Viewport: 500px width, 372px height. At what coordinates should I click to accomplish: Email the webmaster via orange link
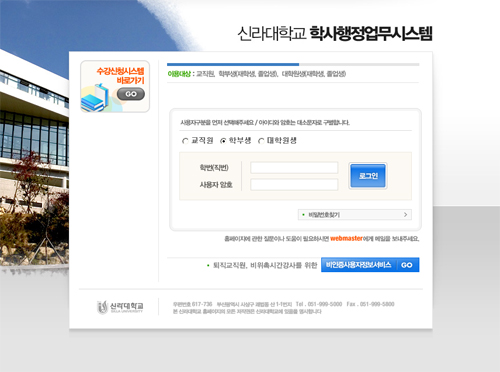[x=346, y=238]
